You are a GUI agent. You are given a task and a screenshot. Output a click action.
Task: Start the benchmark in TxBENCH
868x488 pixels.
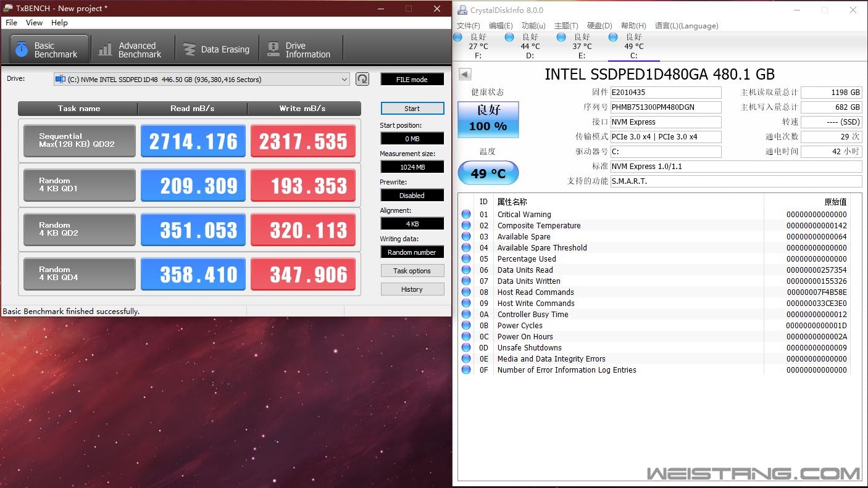click(x=412, y=109)
